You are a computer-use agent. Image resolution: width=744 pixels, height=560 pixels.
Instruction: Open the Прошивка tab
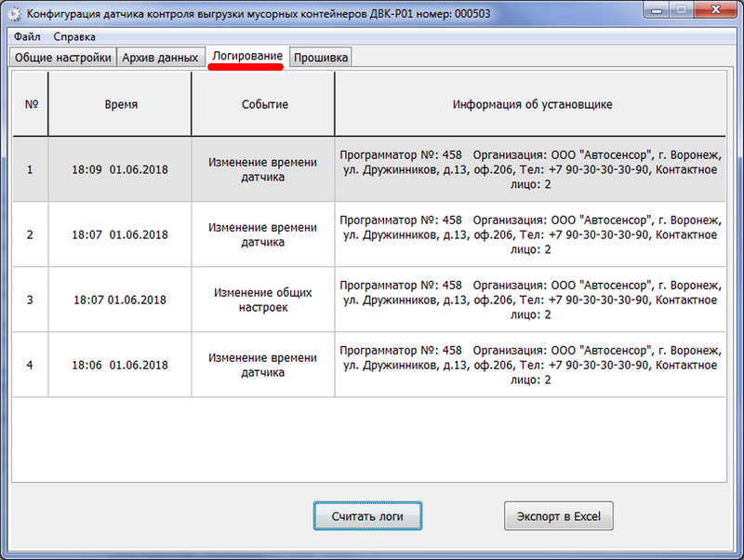point(321,58)
